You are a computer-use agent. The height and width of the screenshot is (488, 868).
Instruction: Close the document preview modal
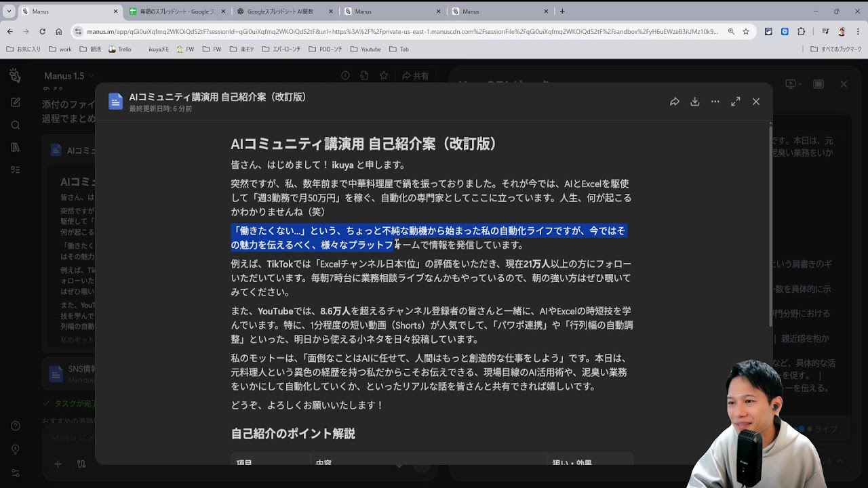coord(755,102)
